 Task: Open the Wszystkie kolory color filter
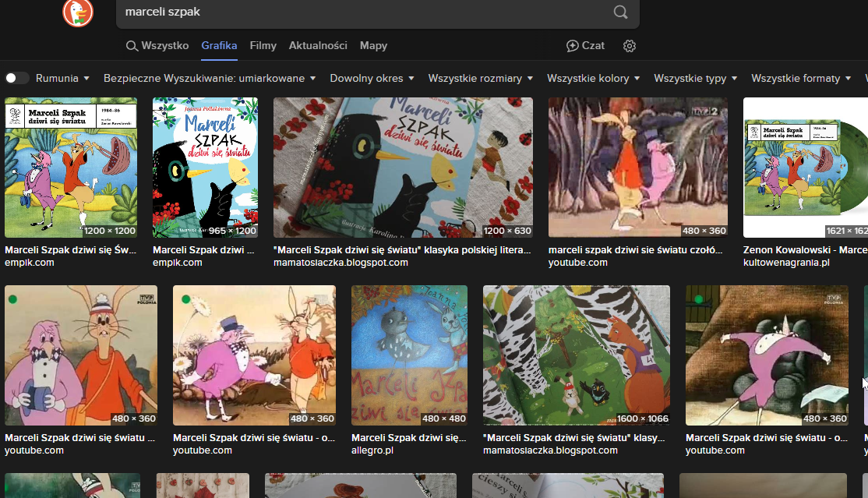click(x=594, y=78)
